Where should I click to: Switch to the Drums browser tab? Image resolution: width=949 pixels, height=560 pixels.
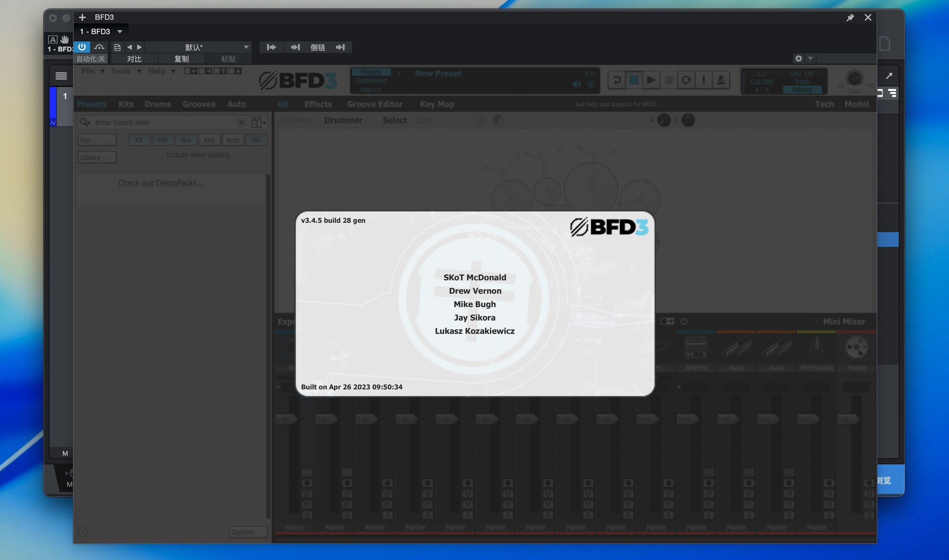tap(158, 104)
